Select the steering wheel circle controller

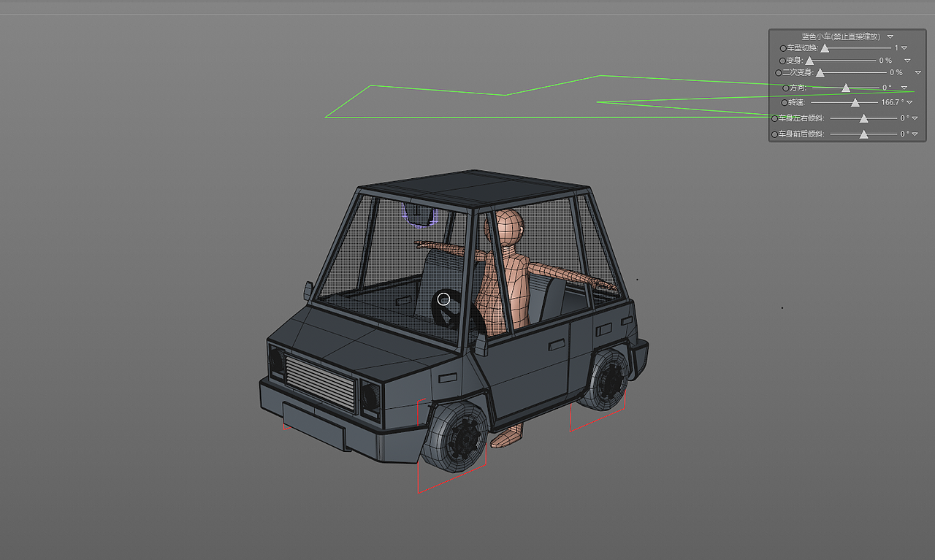click(443, 299)
